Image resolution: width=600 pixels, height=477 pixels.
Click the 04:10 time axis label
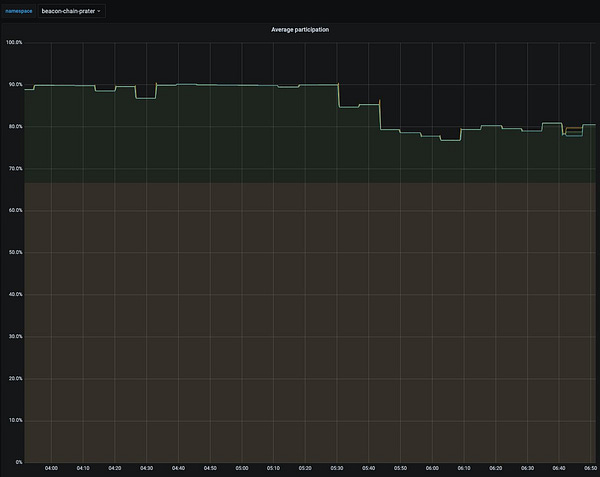pyautogui.click(x=83, y=468)
